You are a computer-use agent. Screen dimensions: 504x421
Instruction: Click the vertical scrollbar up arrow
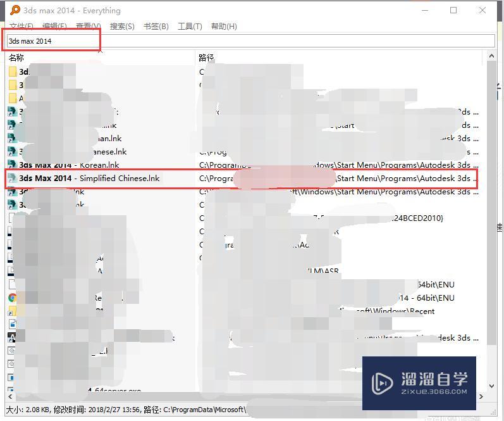(491, 56)
